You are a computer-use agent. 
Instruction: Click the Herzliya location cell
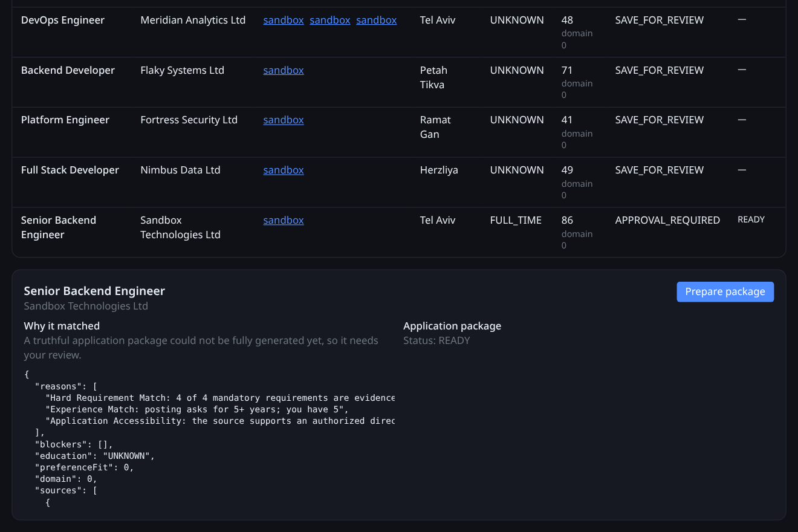coord(439,170)
